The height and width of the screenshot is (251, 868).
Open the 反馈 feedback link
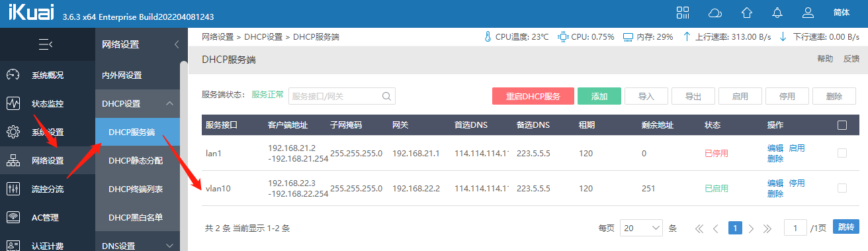851,59
